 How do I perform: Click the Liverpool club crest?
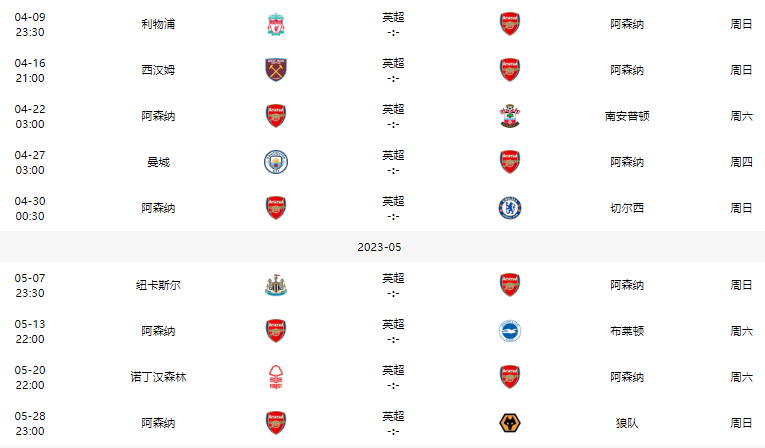tap(276, 24)
